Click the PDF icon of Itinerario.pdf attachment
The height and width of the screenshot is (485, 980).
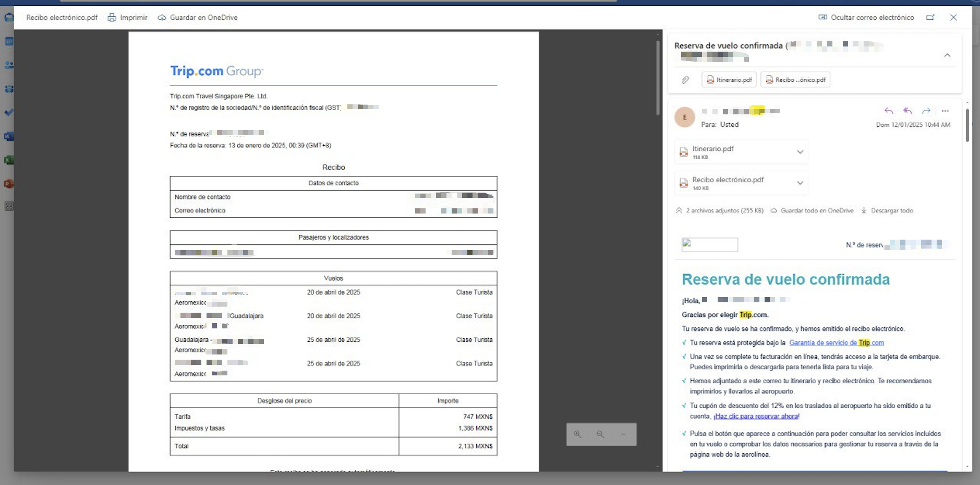684,152
